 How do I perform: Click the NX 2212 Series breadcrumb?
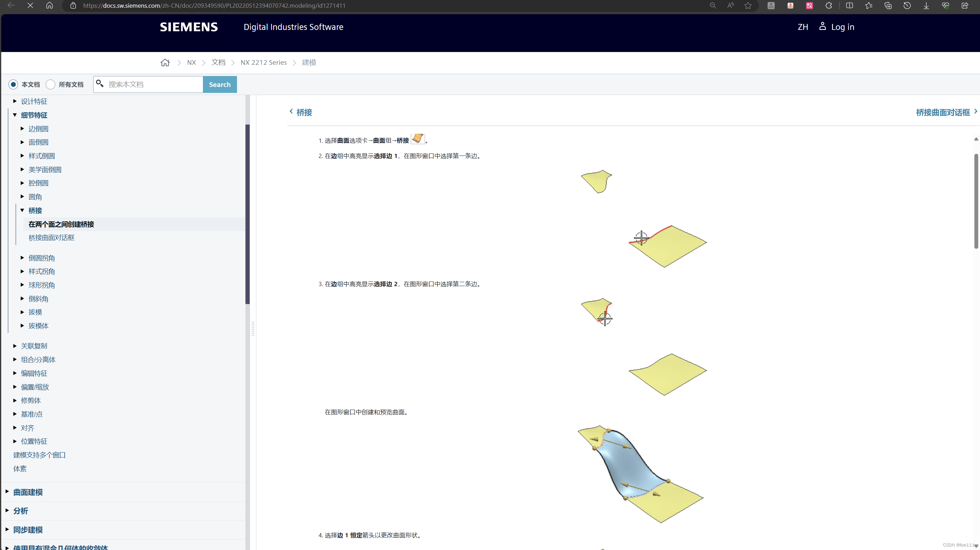[x=263, y=62]
